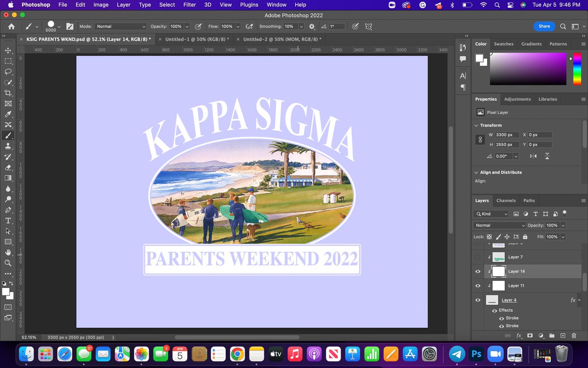Select the Path Selection arrow tool
588x368 pixels.
pyautogui.click(x=8, y=231)
